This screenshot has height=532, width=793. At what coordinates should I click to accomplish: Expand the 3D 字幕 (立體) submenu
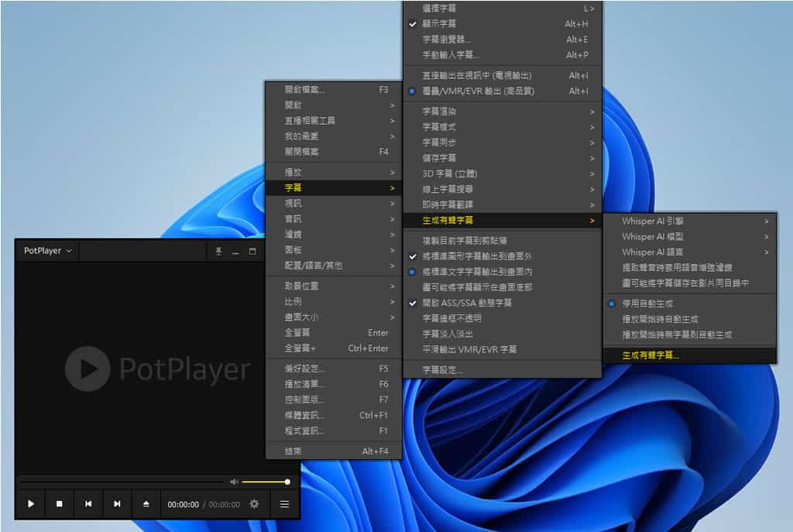point(502,173)
